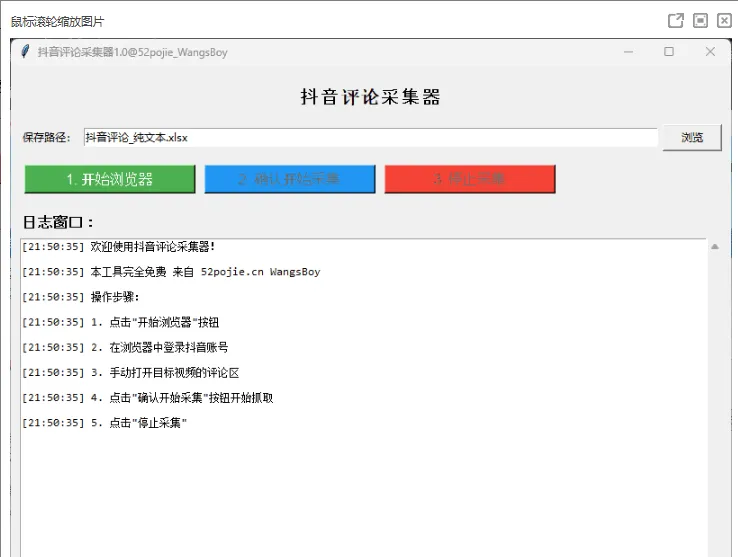Click the 浏览 browse button
The height and width of the screenshot is (557, 738).
[692, 137]
